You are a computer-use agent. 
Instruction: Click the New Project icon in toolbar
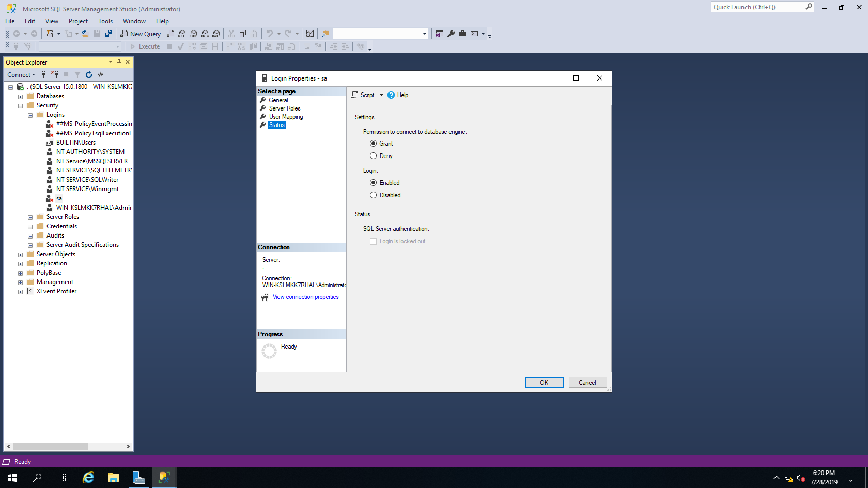(x=50, y=34)
